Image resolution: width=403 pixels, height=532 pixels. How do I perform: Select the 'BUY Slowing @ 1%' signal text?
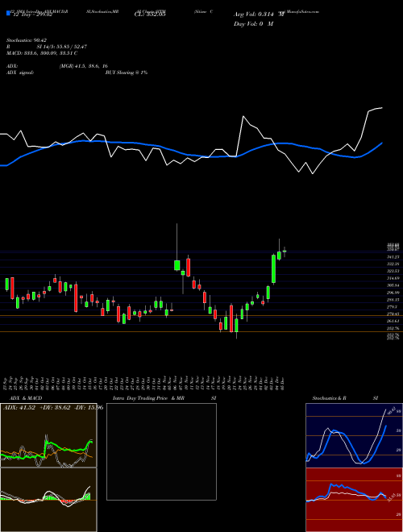127,73
